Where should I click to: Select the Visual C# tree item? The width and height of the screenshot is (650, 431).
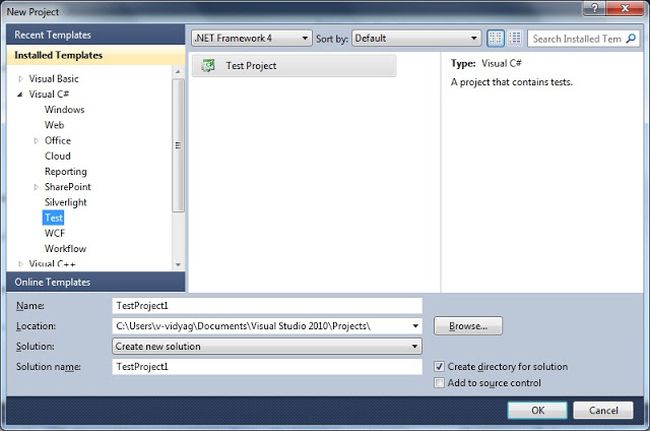click(49, 94)
